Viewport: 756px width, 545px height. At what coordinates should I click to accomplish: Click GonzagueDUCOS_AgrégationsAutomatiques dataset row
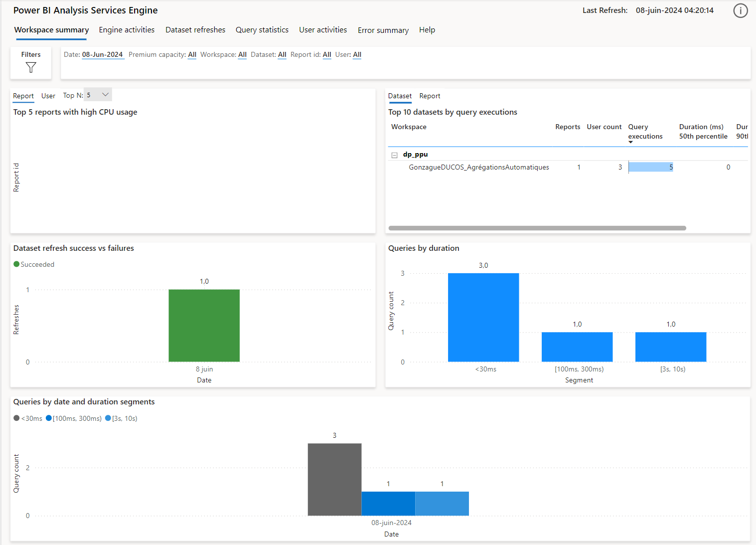click(479, 168)
